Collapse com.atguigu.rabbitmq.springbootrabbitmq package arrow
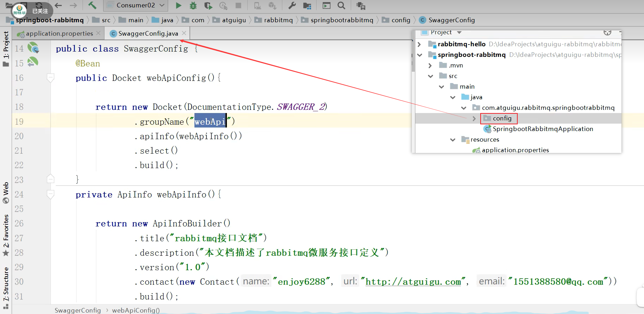The image size is (644, 314). pos(464,108)
